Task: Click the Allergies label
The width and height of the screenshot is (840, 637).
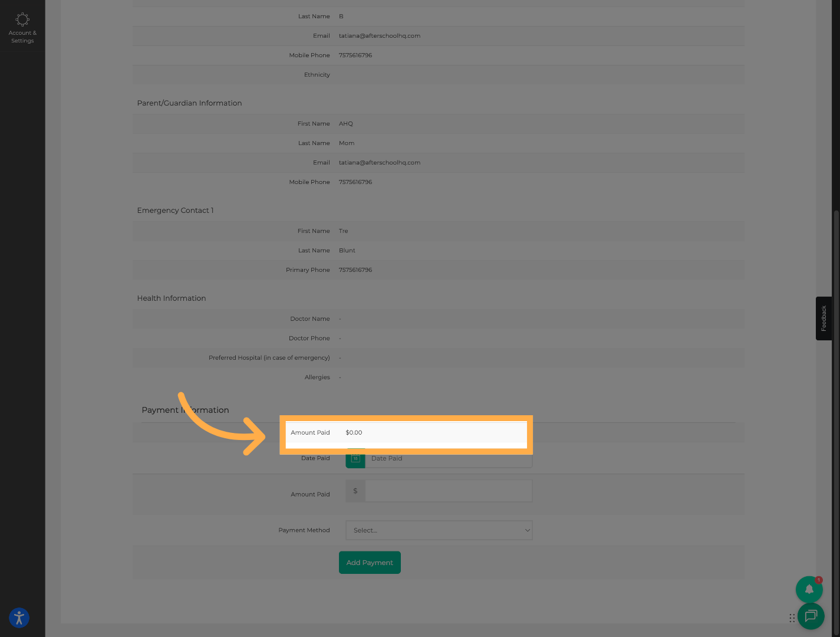Action: [x=317, y=377]
